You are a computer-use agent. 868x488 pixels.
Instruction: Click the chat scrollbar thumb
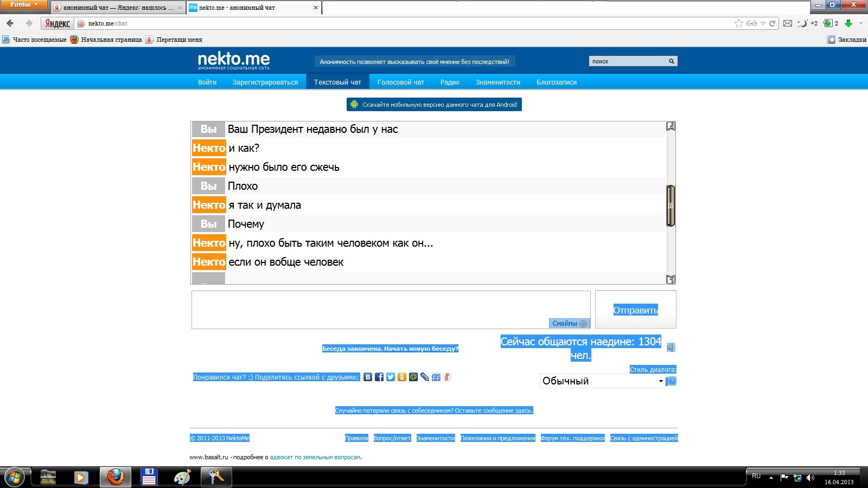pos(671,206)
